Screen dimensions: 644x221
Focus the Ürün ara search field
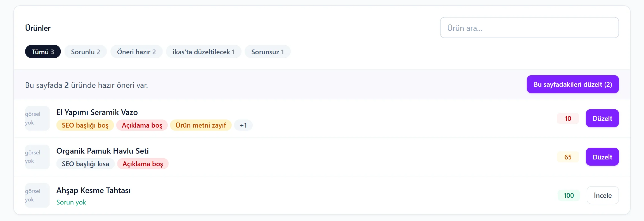click(x=529, y=28)
